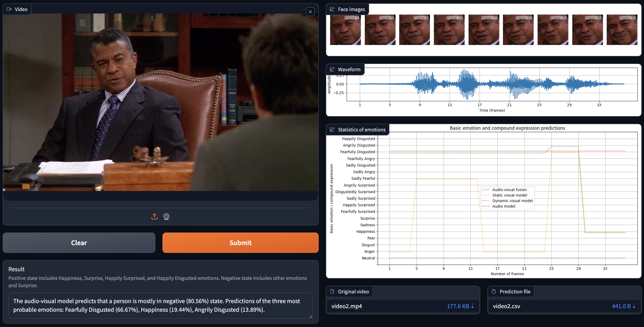
Task: Click the webcam capture icon
Action: [x=166, y=216]
